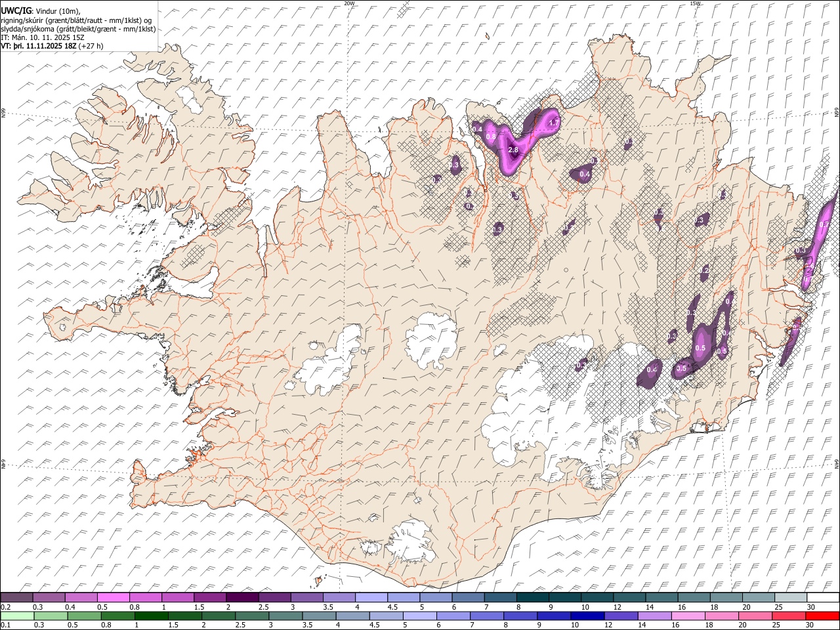This screenshot has height=630, width=840.
Task: Click the '2.8' precipitation value on the map
Action: pos(514,150)
